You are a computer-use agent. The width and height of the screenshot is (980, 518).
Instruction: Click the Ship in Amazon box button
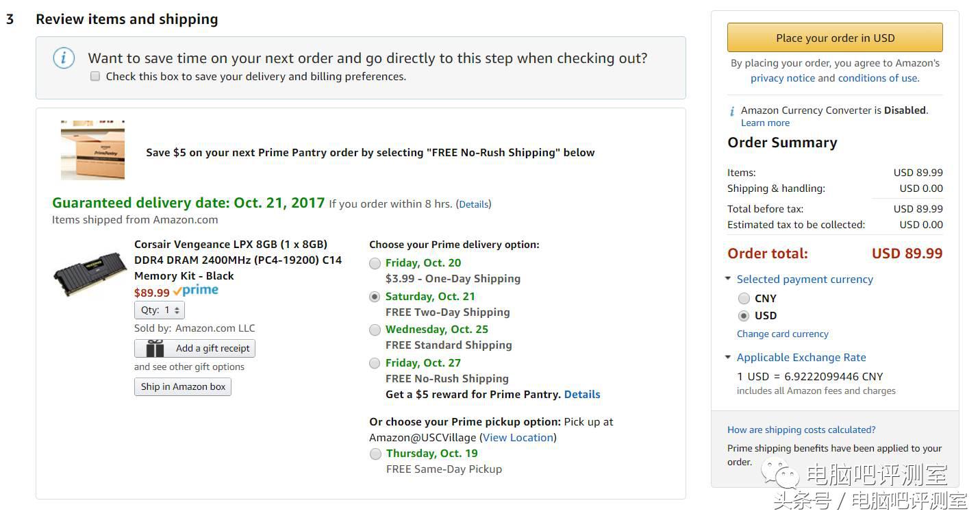coord(183,387)
